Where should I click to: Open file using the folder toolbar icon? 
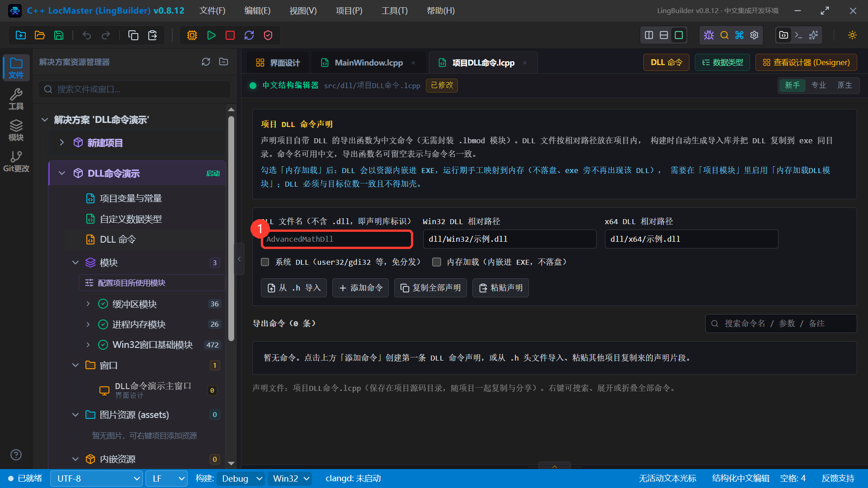point(40,35)
